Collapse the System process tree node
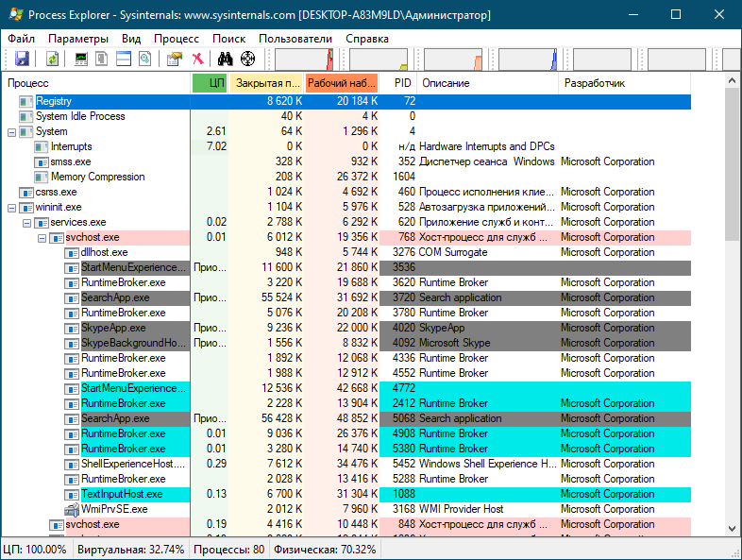The height and width of the screenshot is (560, 742). pos(12,132)
